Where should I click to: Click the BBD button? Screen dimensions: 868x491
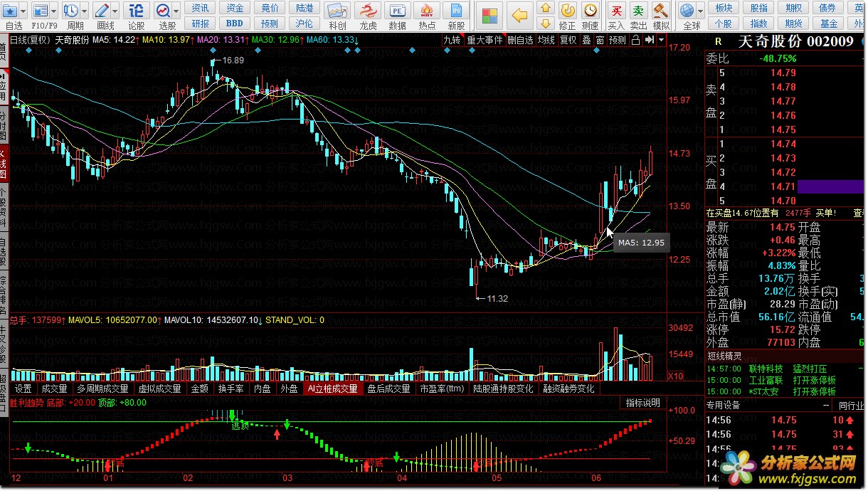coord(235,23)
